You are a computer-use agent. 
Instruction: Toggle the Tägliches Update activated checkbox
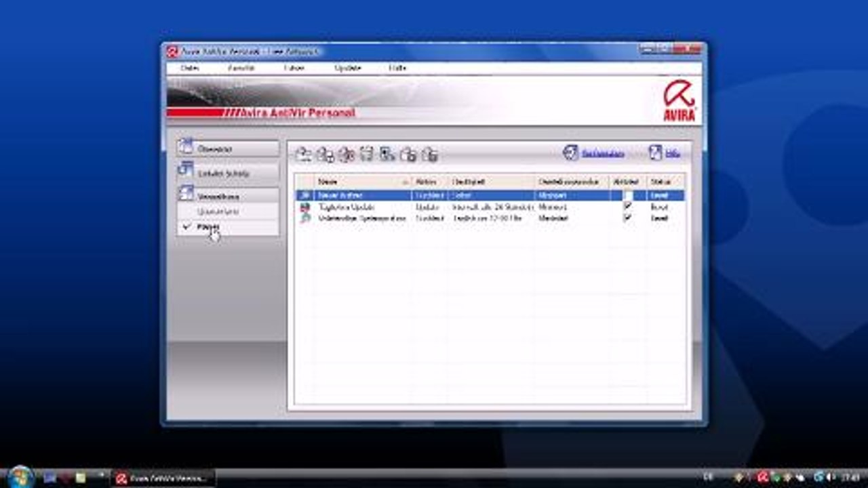tap(628, 206)
